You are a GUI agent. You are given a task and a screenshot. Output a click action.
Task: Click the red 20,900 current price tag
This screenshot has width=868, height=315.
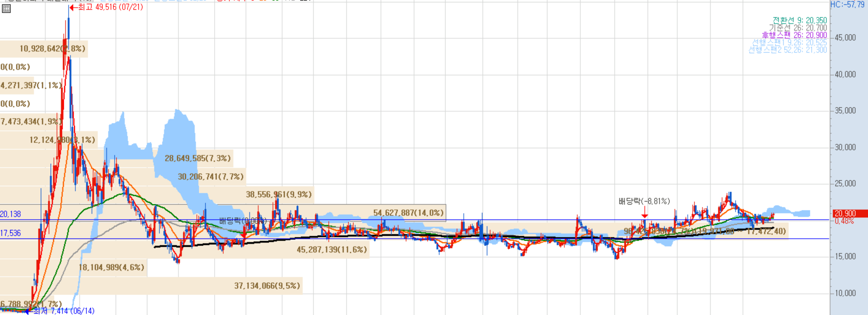click(850, 214)
